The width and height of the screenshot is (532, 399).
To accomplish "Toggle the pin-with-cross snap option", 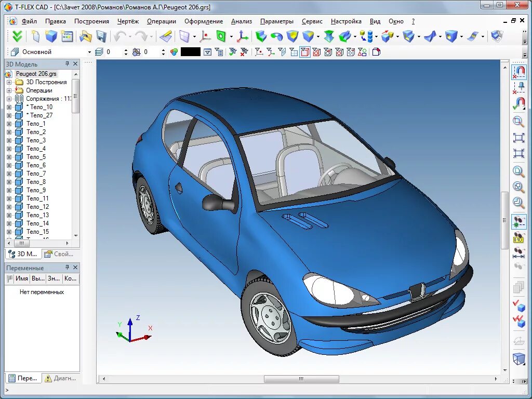I will click(x=518, y=87).
